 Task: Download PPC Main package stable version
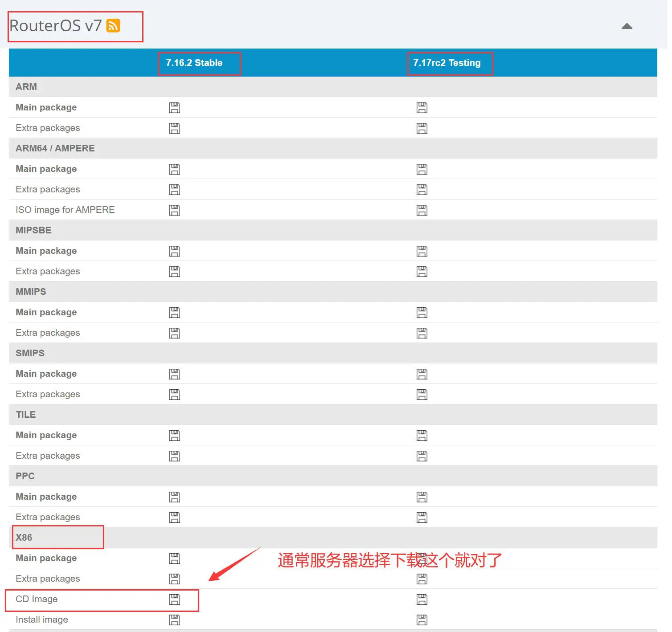click(175, 497)
